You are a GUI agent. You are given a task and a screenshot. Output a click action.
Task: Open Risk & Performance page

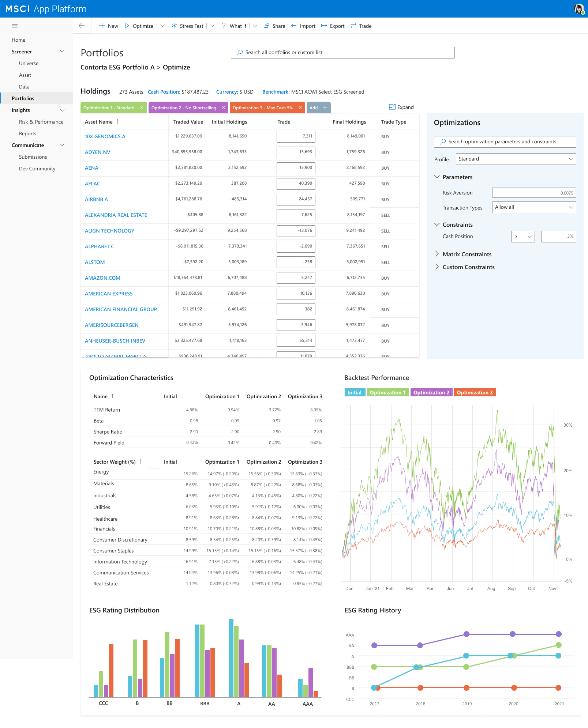[x=41, y=122]
